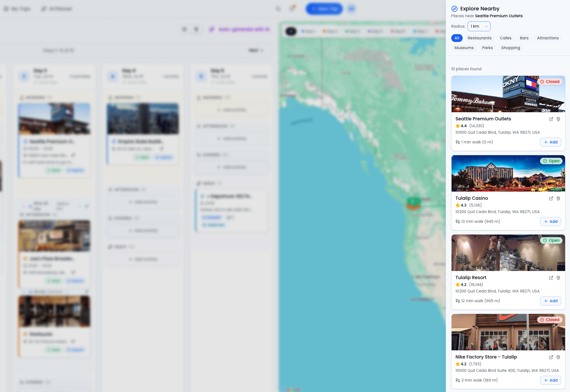Filter places by Bars
Screen dimensions: 570x392
(x=524, y=38)
